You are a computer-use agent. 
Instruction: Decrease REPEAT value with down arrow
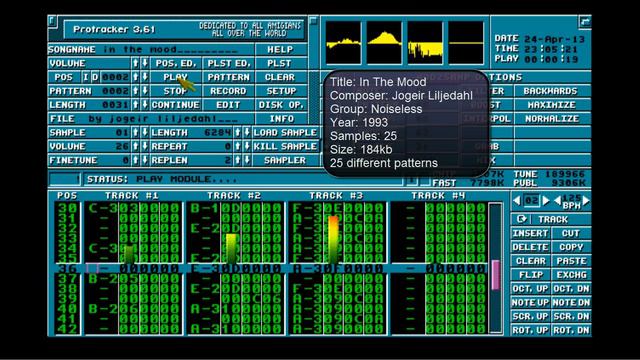point(247,147)
